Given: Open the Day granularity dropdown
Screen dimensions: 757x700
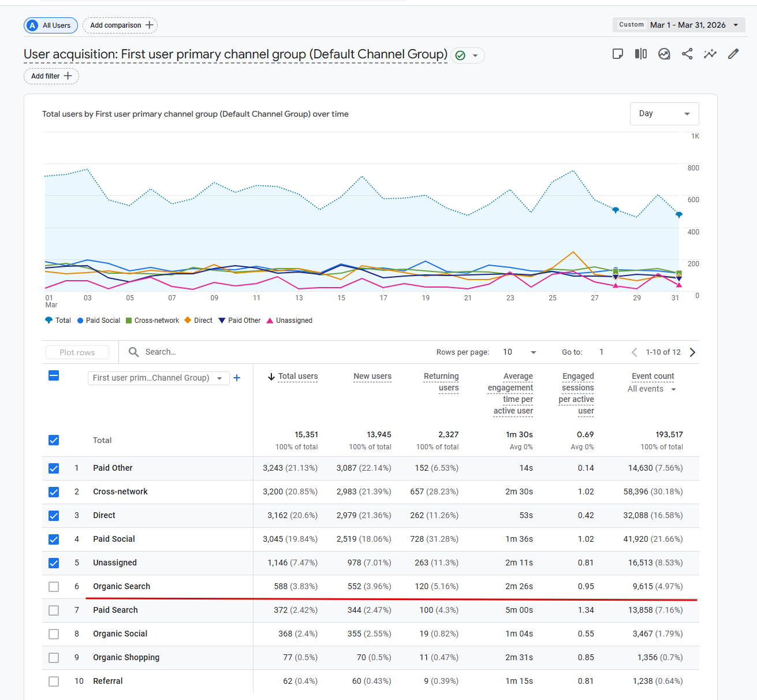Looking at the screenshot, I should [x=664, y=114].
